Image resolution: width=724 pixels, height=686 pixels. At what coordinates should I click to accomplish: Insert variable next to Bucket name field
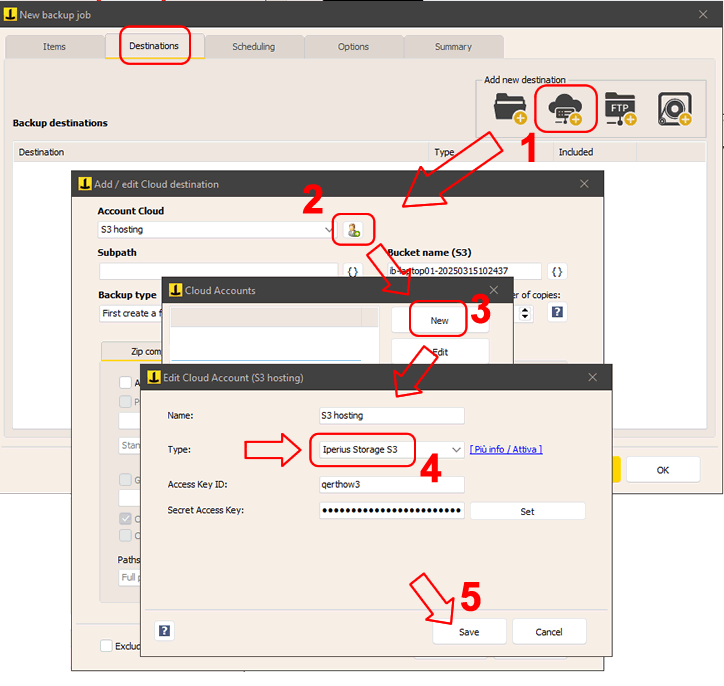(x=557, y=271)
